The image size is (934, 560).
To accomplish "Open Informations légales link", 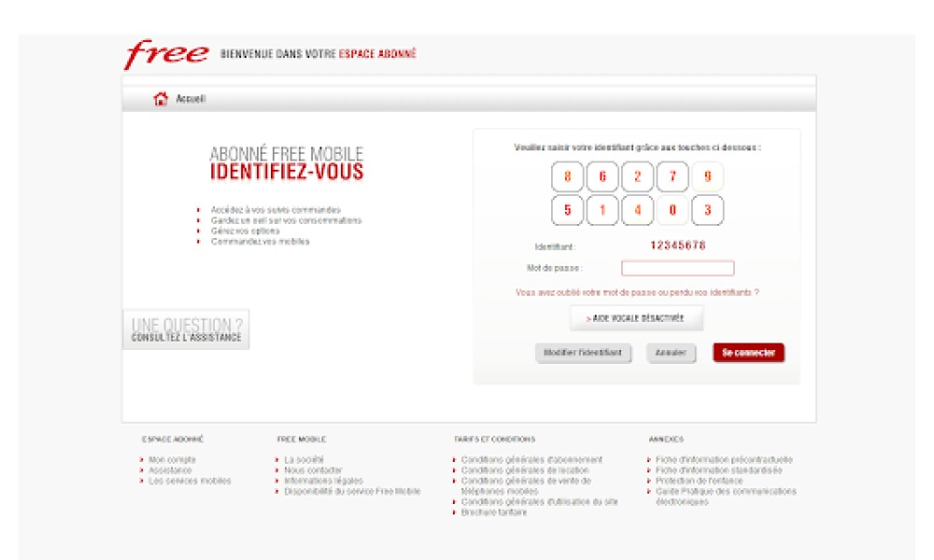I will [x=323, y=482].
